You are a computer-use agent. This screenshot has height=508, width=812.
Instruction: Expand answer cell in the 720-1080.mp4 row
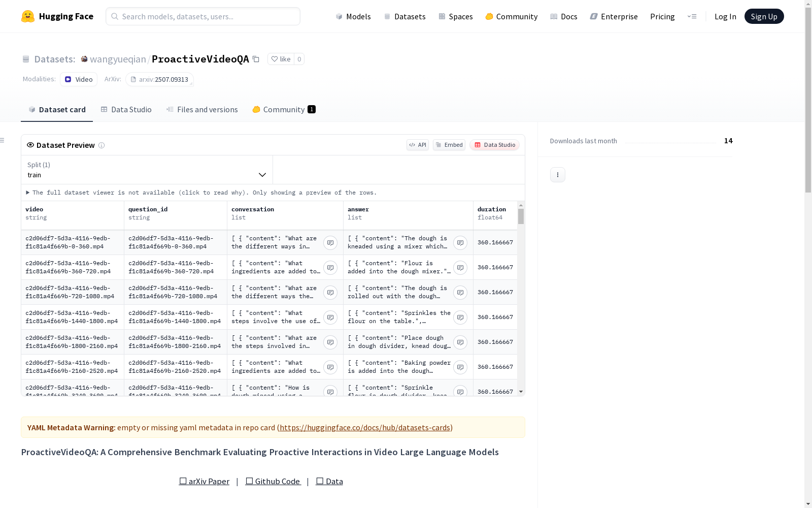click(x=460, y=293)
